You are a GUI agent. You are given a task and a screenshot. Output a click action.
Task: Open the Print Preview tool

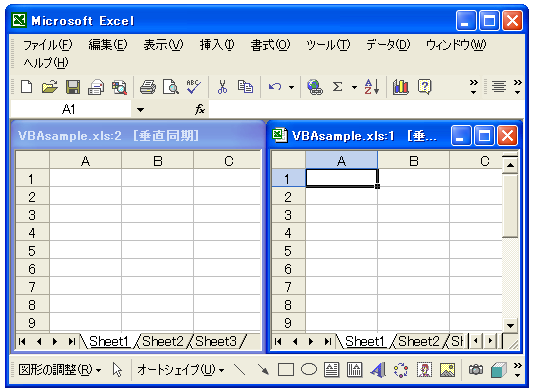click(171, 87)
